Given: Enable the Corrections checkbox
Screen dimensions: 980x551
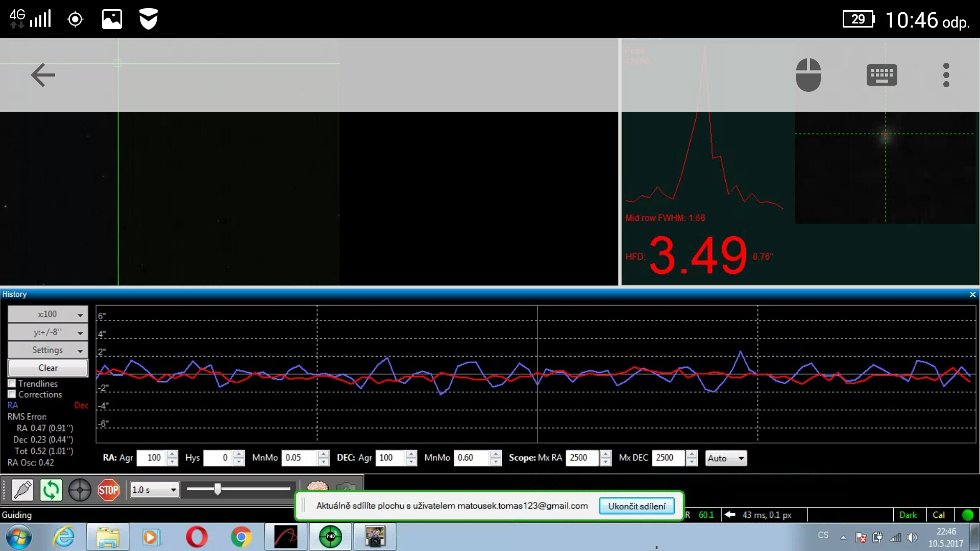Looking at the screenshot, I should 11,394.
